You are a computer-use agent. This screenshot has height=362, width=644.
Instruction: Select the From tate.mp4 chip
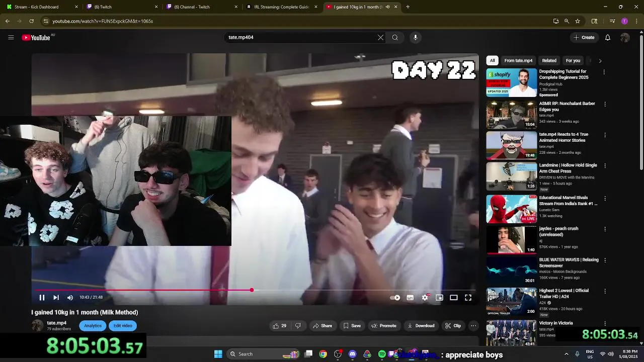(518, 60)
